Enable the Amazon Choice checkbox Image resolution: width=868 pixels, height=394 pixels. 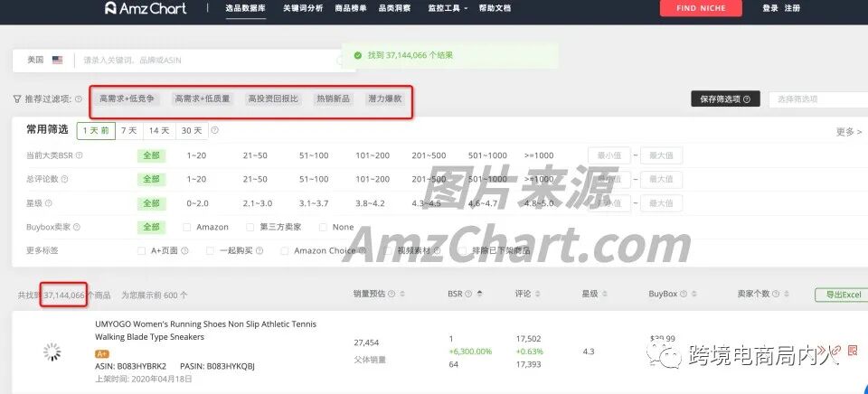285,250
